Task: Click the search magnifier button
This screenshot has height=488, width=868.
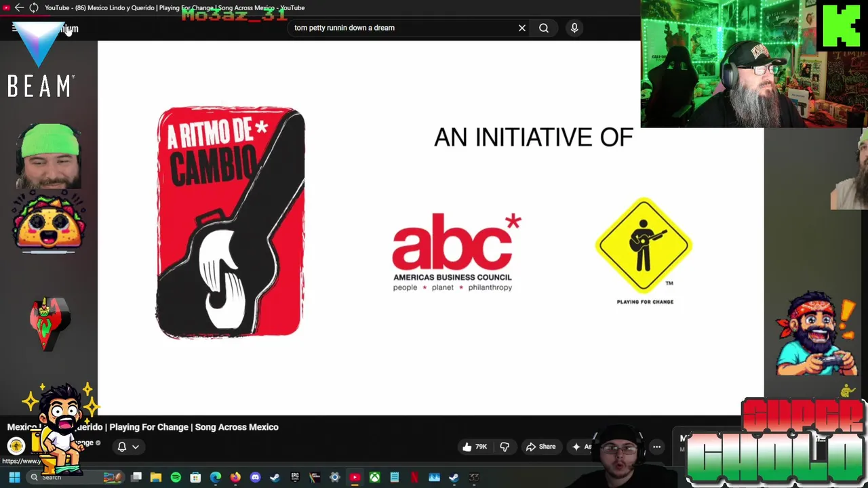Action: 544,28
